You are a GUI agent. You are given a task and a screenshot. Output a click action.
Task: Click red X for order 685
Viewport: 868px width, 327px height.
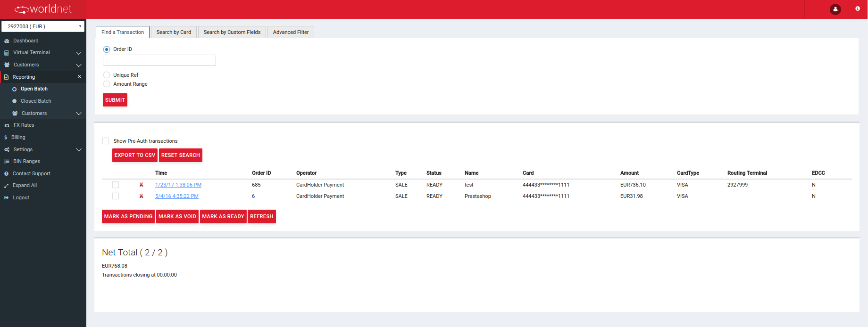141,185
